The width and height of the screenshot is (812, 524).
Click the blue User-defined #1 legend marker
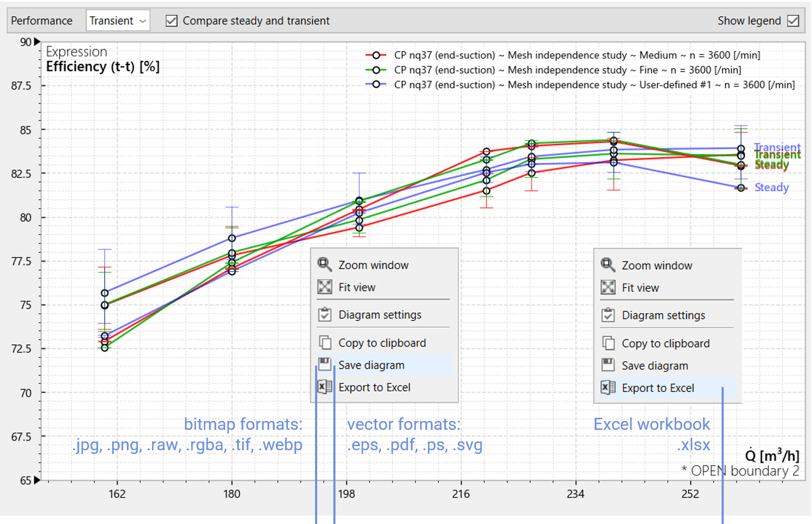point(376,84)
